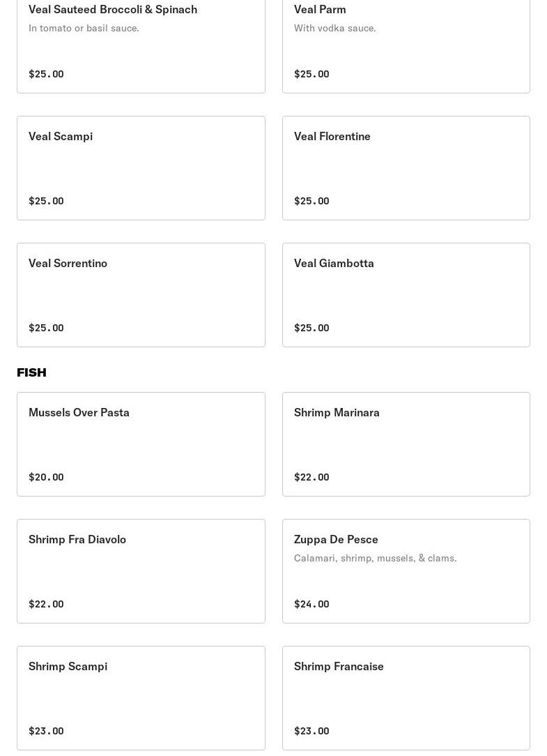Open the Veal Sauteed Broccoli & Spinach item
This screenshot has width=547, height=756.
113,10
